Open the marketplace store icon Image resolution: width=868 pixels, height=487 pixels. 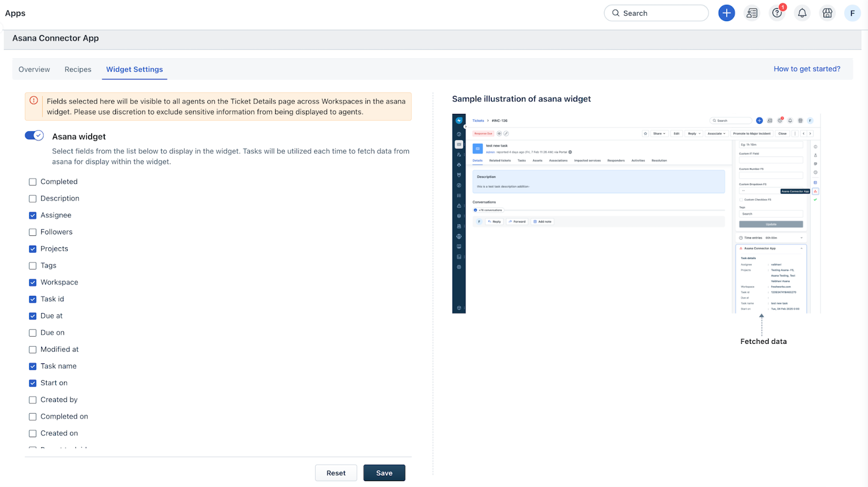[827, 13]
